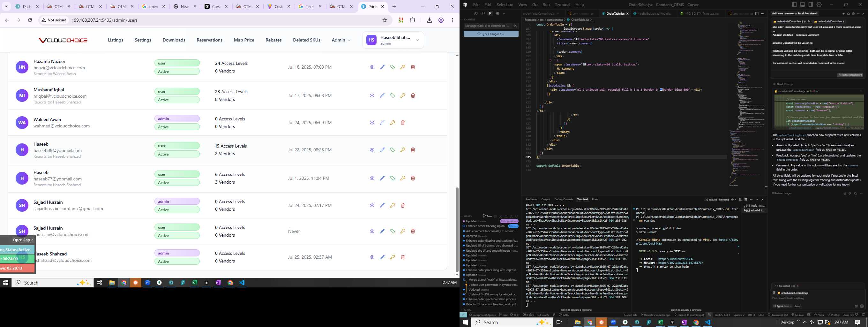
Task: Open Chrome downloads icon
Action: coord(429,20)
